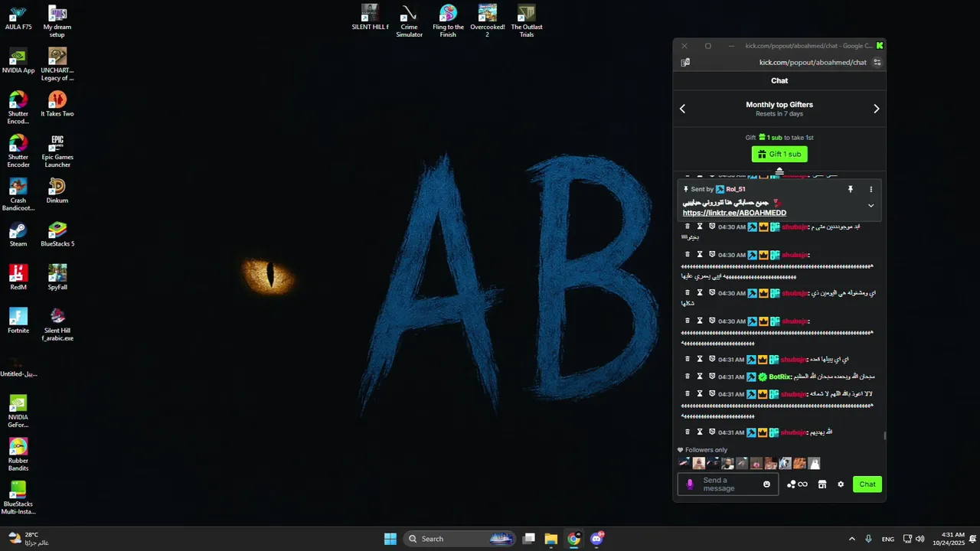The image size is (980, 551).
Task: Click the purple microphone icon in chat input
Action: pyautogui.click(x=690, y=484)
